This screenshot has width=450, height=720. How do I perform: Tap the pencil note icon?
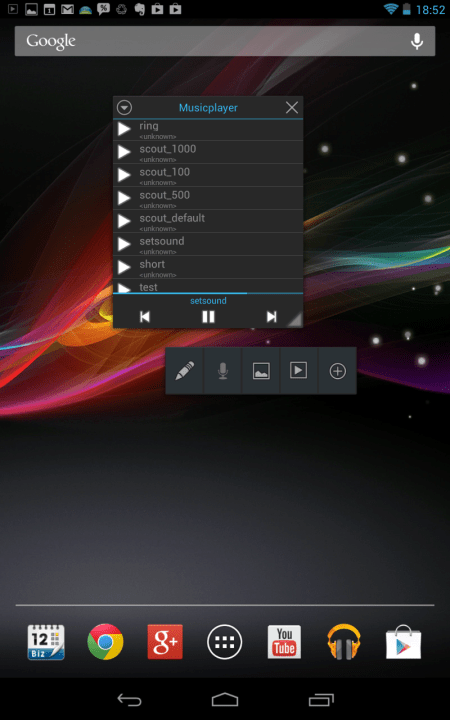coord(185,371)
